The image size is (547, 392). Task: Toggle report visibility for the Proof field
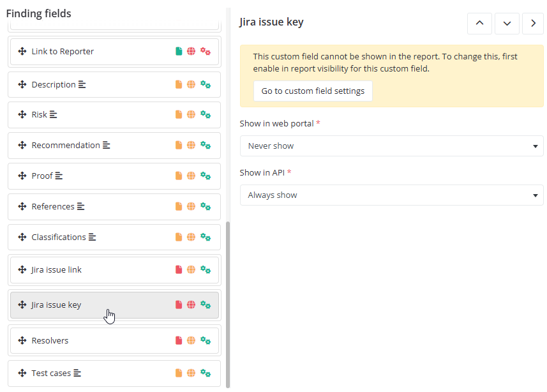pyautogui.click(x=179, y=176)
